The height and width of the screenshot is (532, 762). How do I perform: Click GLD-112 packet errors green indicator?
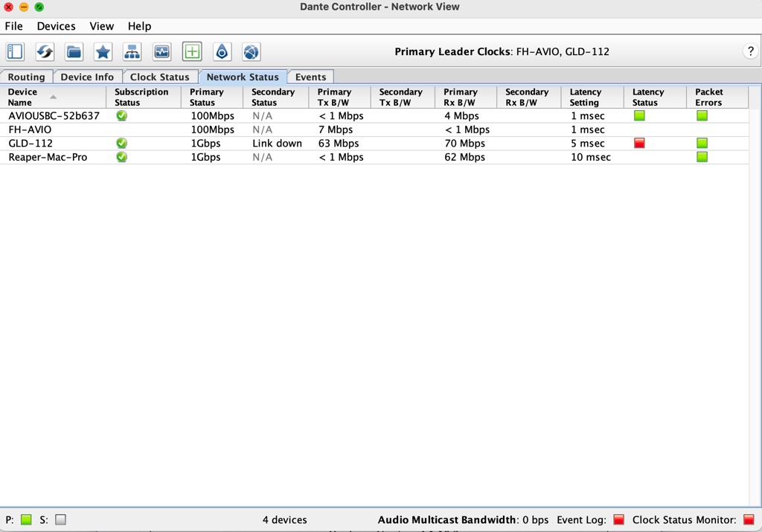[702, 143]
